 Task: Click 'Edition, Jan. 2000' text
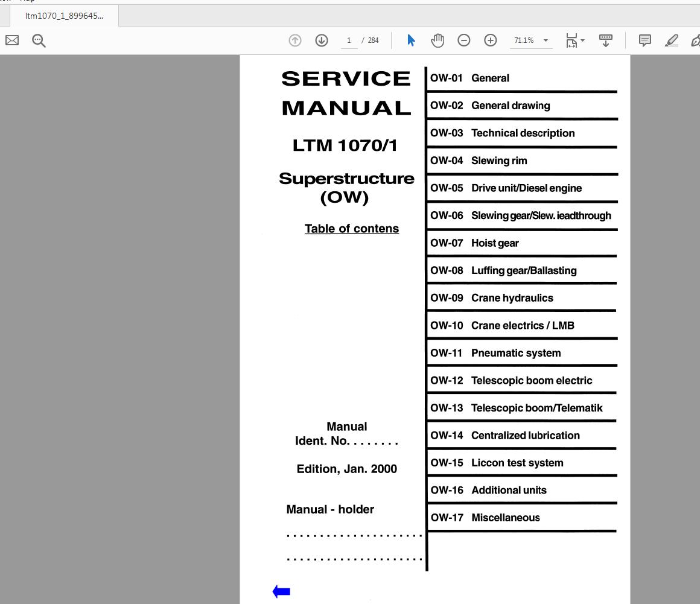point(347,469)
